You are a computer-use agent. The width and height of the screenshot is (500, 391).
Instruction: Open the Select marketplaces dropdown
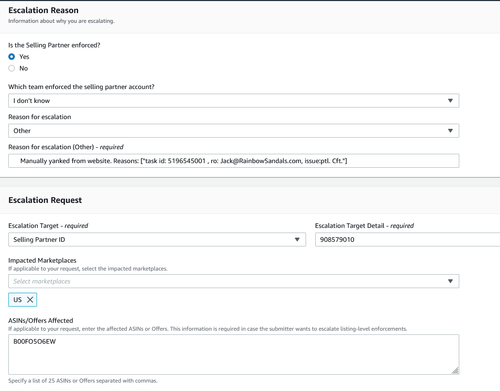234,281
